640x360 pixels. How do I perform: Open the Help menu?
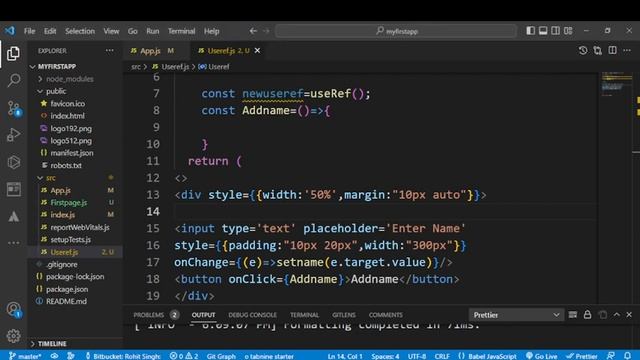point(211,31)
